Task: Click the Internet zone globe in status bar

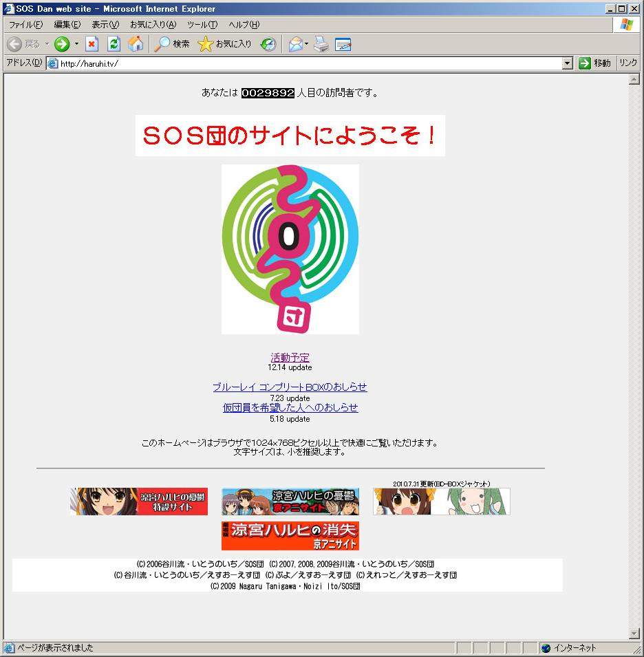Action: [546, 648]
